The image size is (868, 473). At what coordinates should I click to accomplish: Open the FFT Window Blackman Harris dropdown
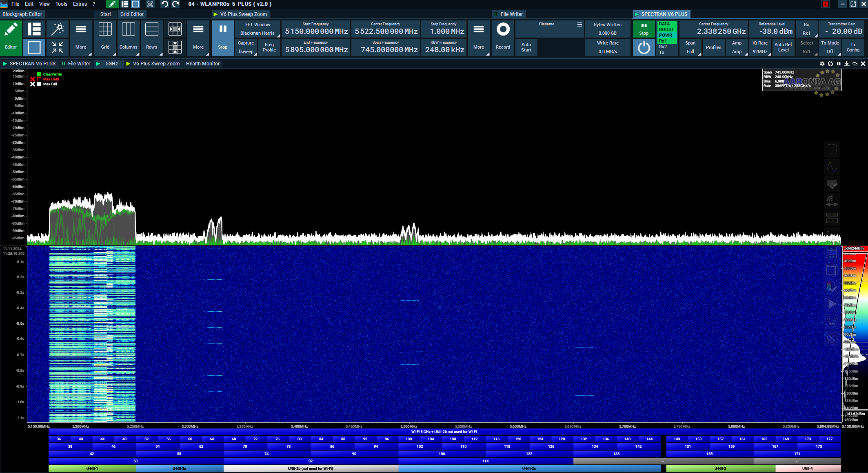[258, 29]
